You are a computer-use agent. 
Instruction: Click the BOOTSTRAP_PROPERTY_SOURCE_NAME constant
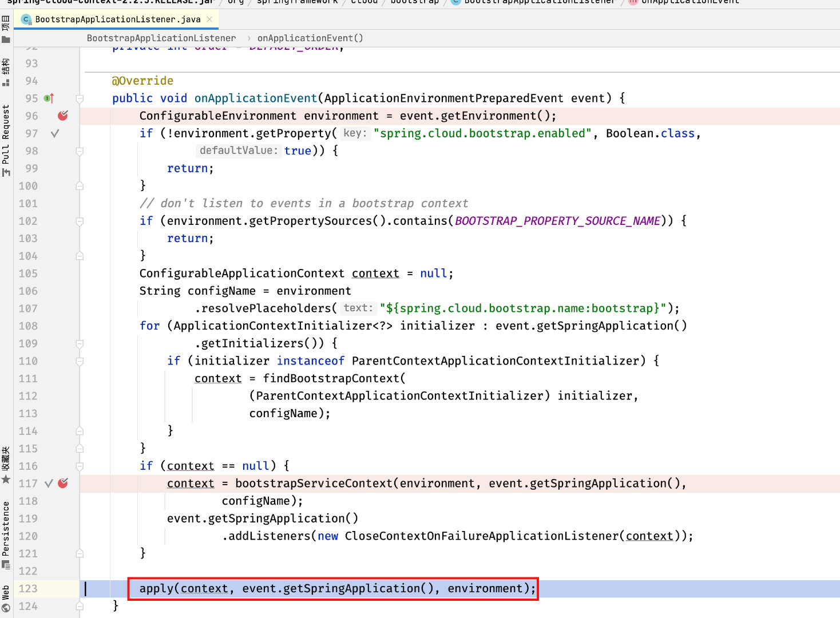coord(557,221)
